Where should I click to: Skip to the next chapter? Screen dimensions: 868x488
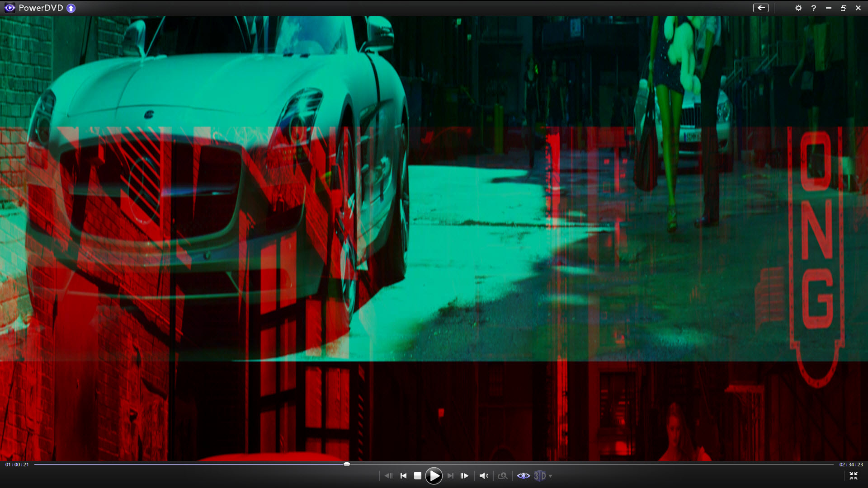click(x=450, y=476)
